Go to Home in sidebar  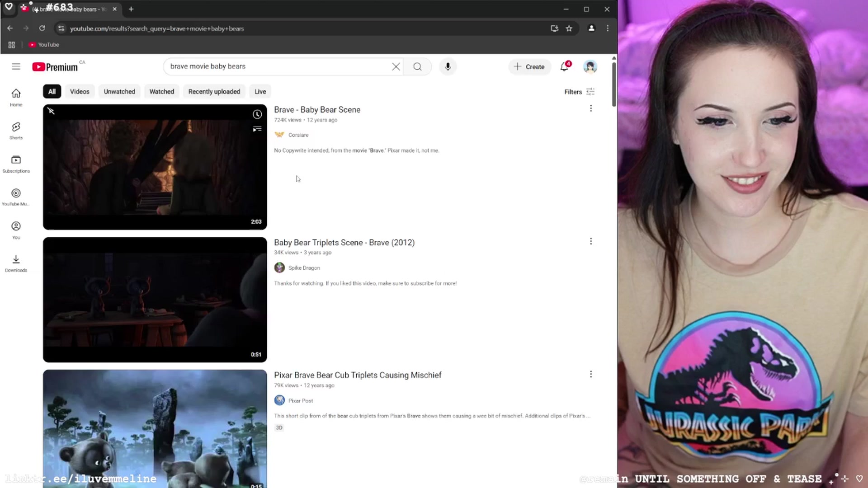tap(16, 98)
